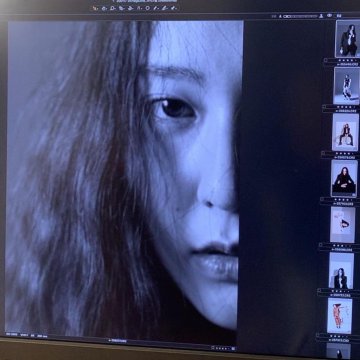360x360 pixels.
Task: Toggle the browser view mode icon at top right
Action: pyautogui.click(x=339, y=16)
